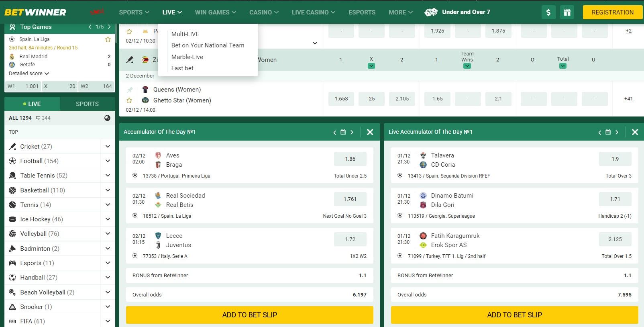The width and height of the screenshot is (644, 327).
Task: Click the pin icon next to Queens (Women)
Action: [x=130, y=90]
